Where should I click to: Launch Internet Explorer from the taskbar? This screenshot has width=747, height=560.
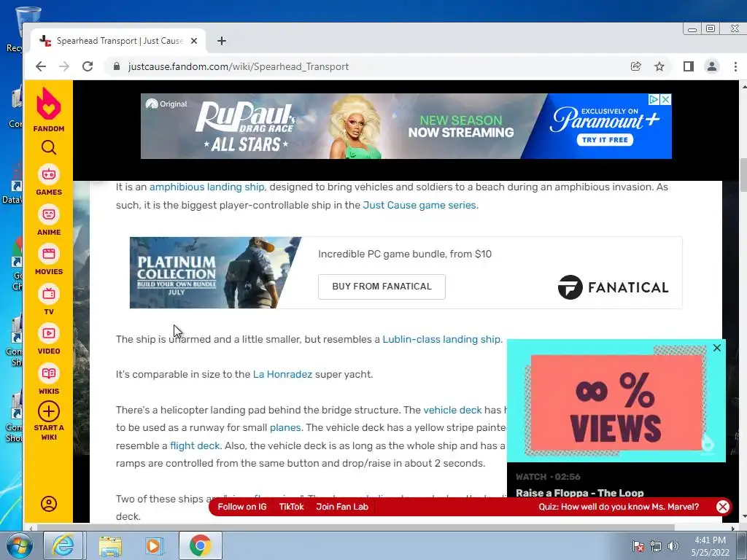[x=63, y=545]
